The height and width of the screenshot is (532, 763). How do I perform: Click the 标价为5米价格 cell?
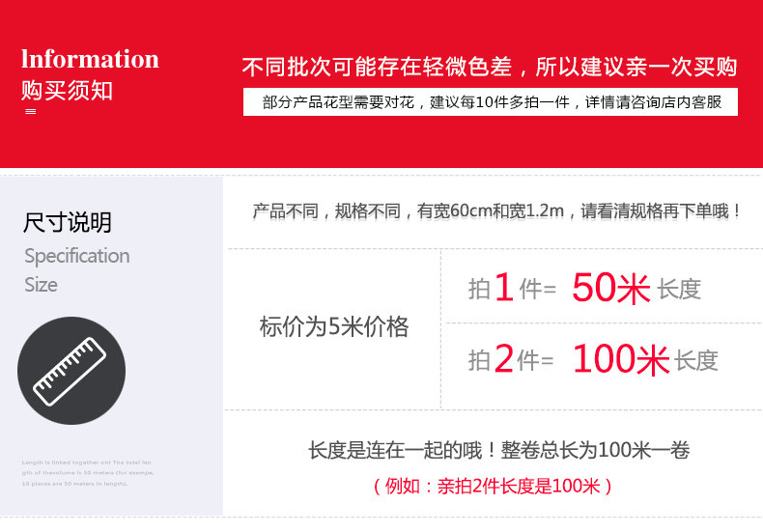334,327
